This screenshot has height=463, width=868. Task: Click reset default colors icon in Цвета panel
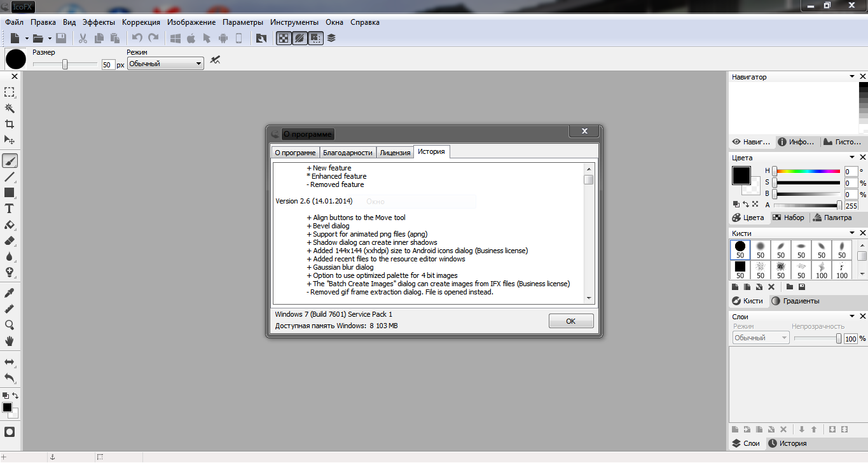(x=736, y=204)
